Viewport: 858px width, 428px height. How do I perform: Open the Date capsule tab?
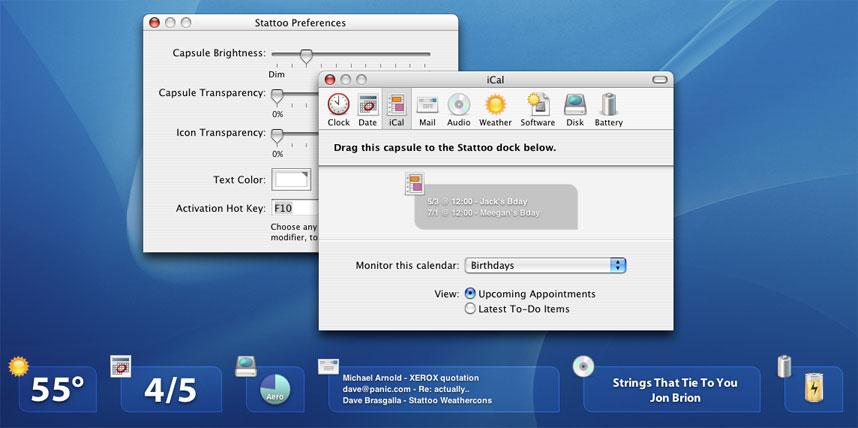pyautogui.click(x=367, y=109)
